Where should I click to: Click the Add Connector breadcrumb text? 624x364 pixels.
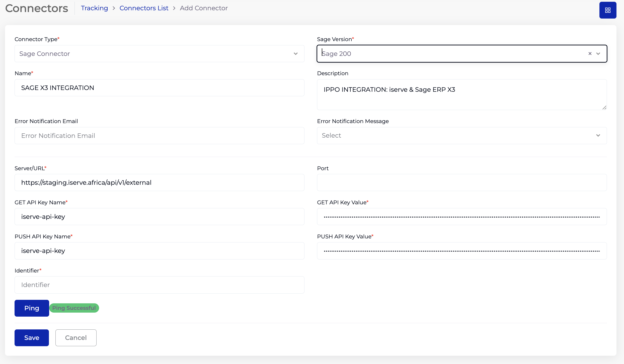coord(204,8)
